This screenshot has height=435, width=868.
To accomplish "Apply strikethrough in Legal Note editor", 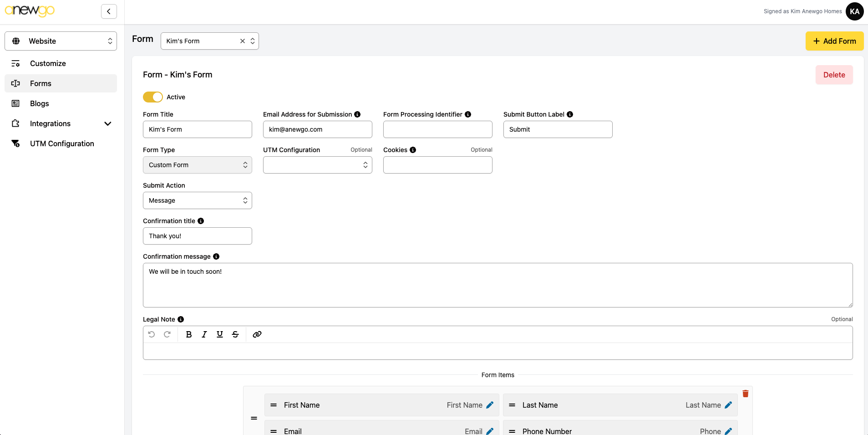I will pos(235,334).
